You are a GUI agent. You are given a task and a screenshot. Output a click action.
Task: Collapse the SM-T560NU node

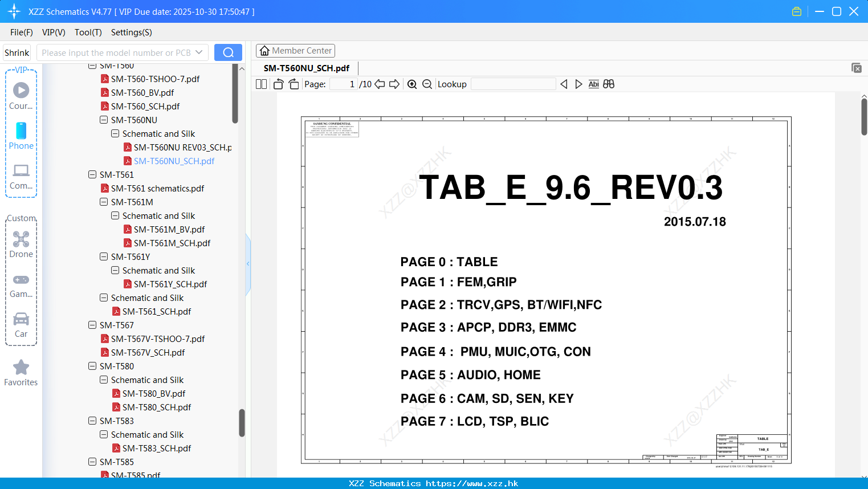click(104, 120)
